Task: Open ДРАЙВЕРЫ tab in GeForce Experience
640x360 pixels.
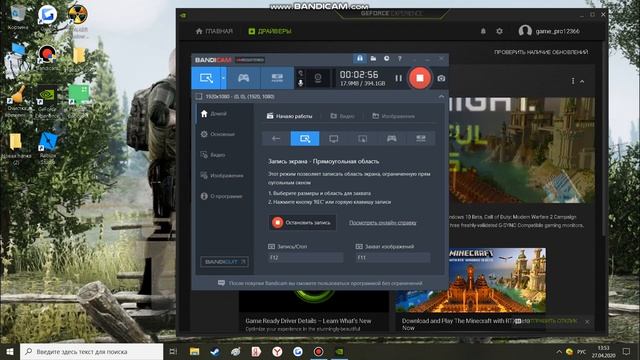Action: 270,31
